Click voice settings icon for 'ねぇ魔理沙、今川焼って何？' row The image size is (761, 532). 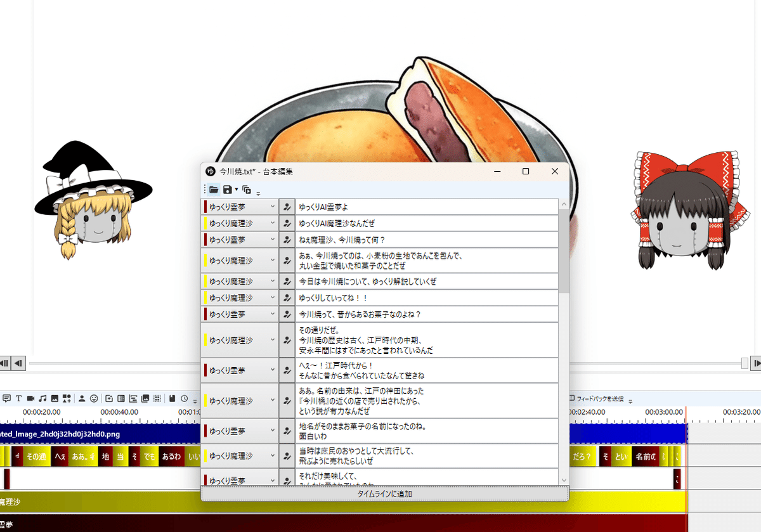click(287, 240)
